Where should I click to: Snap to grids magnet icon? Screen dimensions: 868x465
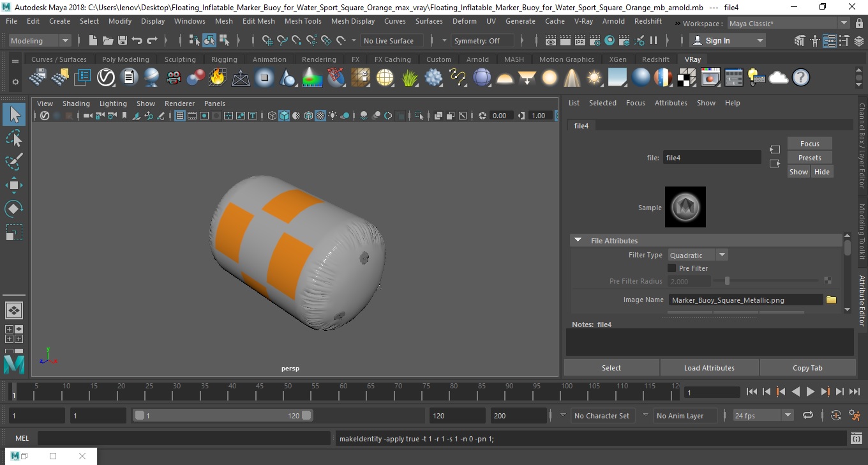(x=267, y=40)
